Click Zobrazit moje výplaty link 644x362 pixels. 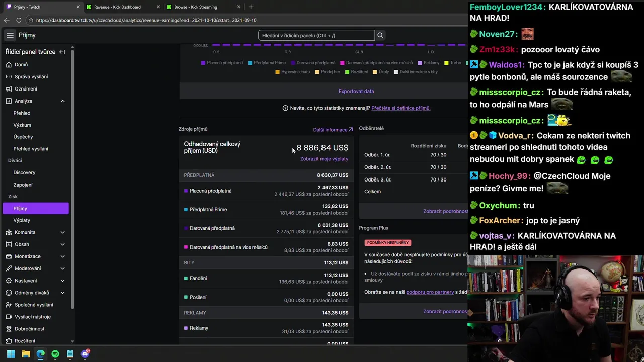[x=324, y=159]
